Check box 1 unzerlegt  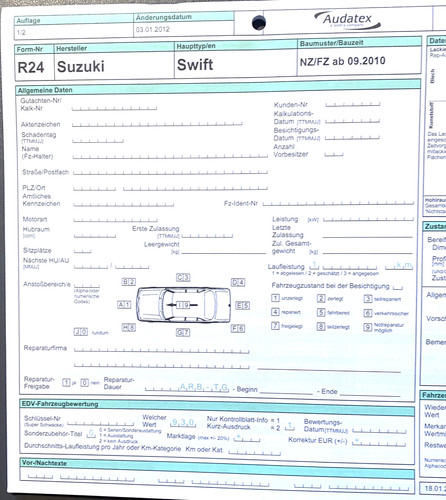[275, 298]
